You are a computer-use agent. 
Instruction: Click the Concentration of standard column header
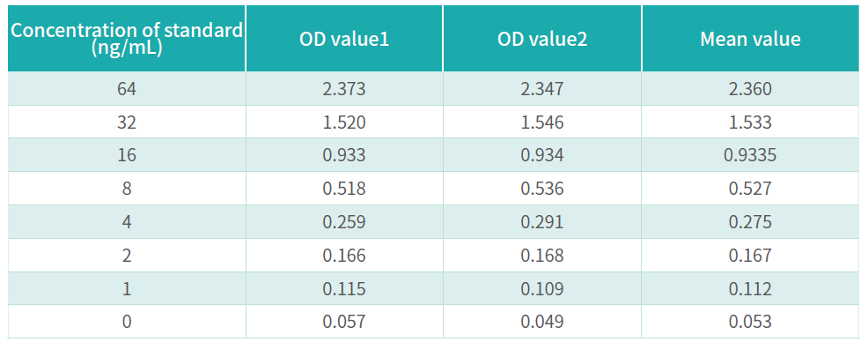click(x=127, y=39)
